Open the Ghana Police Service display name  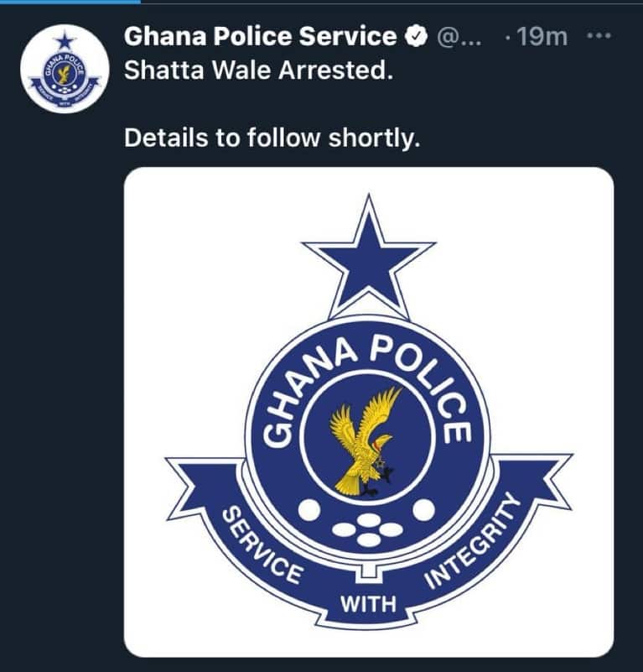pos(261,36)
